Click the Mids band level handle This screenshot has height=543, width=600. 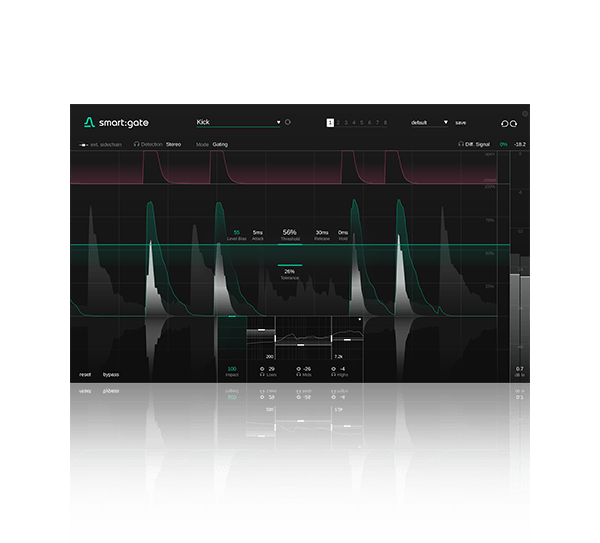300,345
